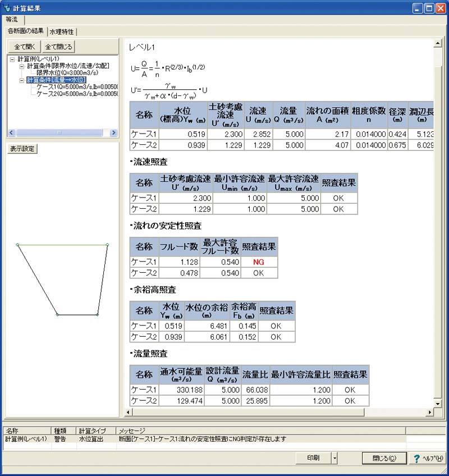
Task: Select 計算条件[流量→水位] tree item
Action: (57, 80)
